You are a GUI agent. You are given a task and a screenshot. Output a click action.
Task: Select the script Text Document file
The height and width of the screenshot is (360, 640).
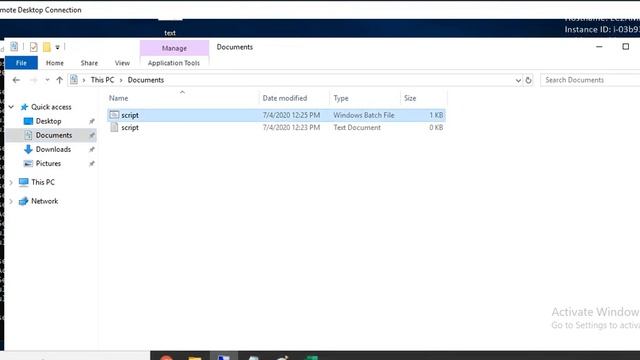click(276, 128)
